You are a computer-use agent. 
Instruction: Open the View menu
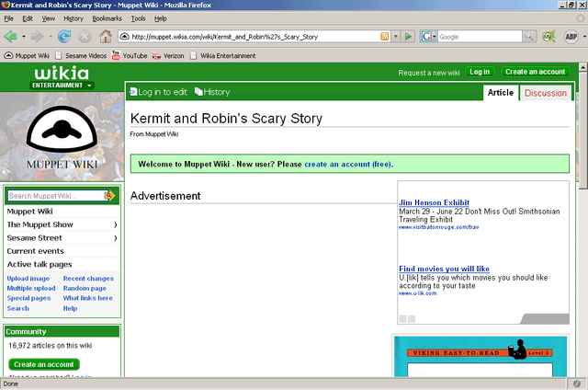(x=49, y=18)
